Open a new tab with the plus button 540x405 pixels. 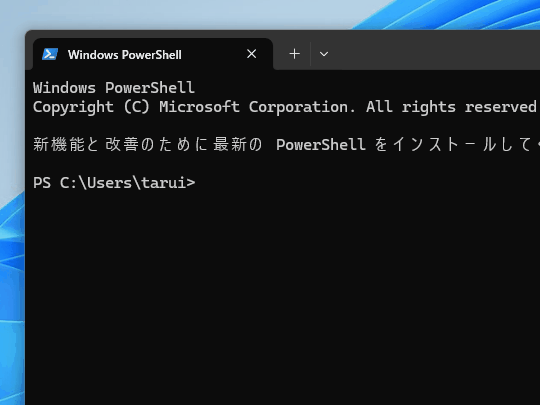(294, 54)
